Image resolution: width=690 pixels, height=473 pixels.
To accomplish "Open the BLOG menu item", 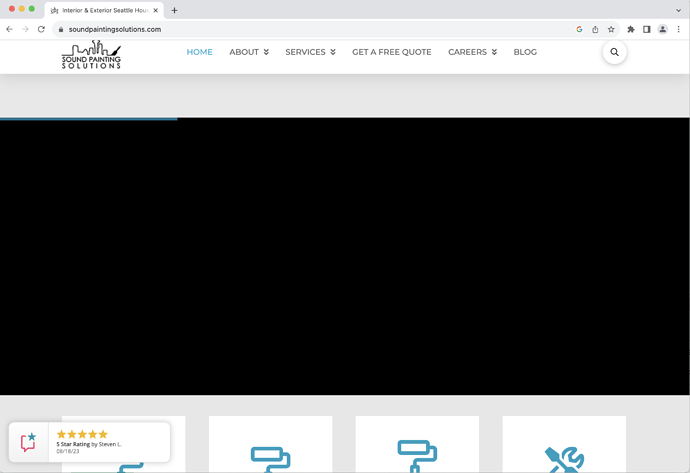I will (525, 52).
